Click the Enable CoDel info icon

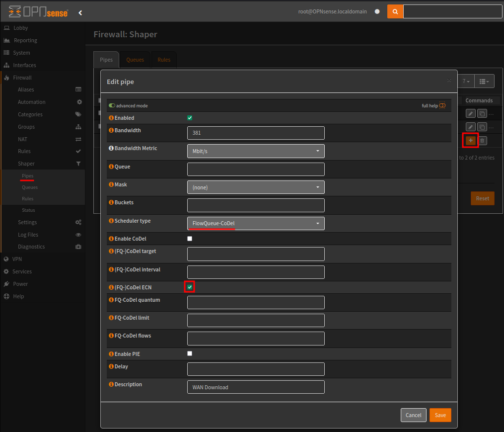coord(111,239)
